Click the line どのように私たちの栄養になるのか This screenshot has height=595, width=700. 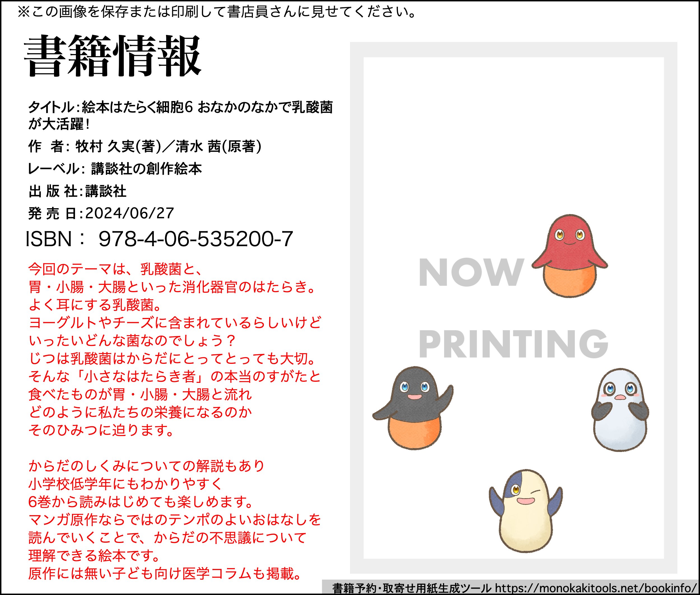click(140, 412)
